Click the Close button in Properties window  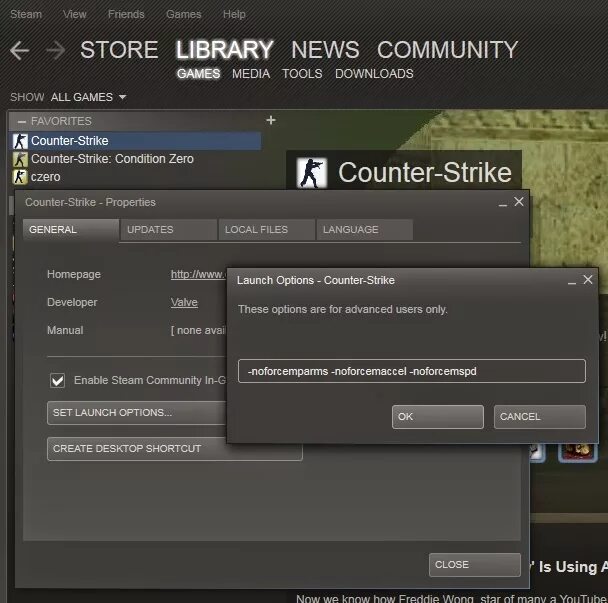click(x=475, y=565)
